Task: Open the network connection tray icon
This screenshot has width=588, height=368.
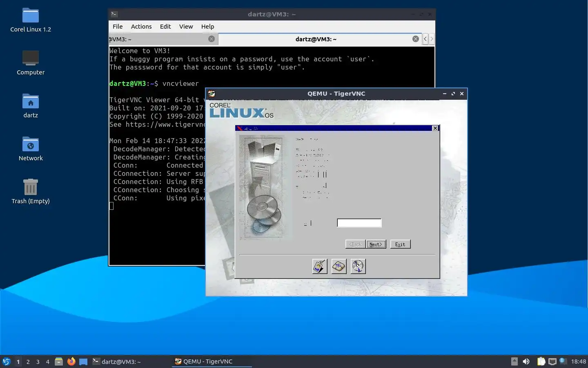Action: (x=552, y=361)
